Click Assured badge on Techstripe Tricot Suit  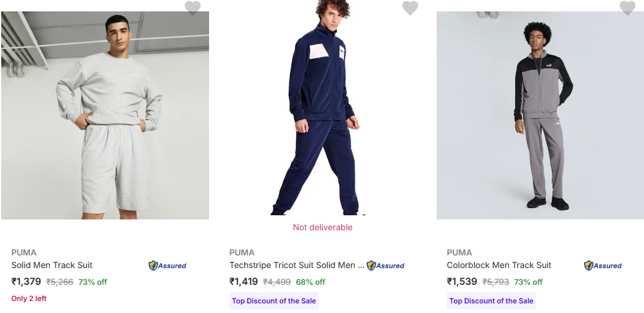(x=386, y=266)
